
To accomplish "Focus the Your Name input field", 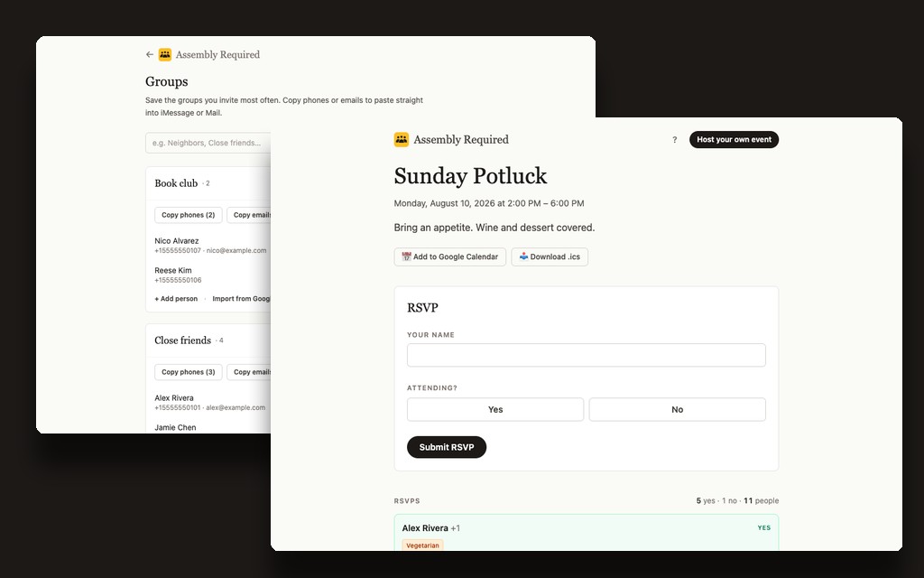I will (587, 355).
